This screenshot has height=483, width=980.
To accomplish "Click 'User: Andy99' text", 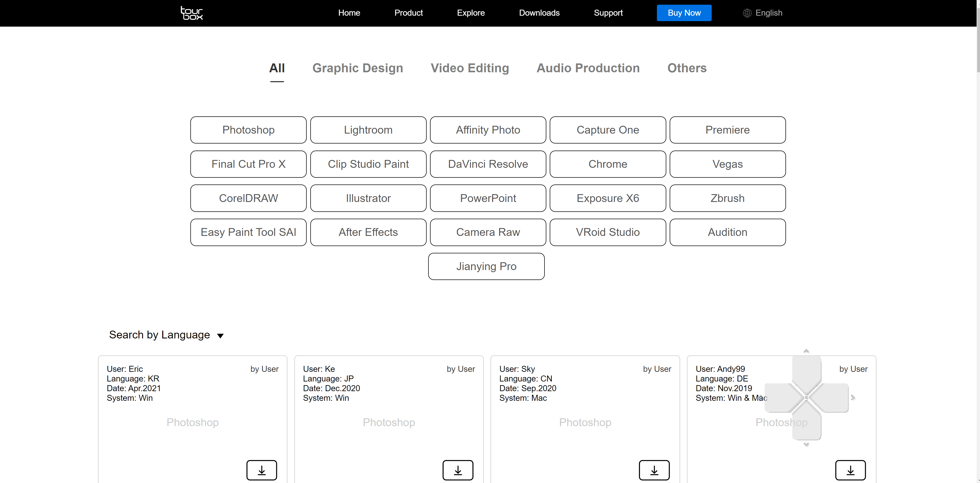I will click(720, 369).
